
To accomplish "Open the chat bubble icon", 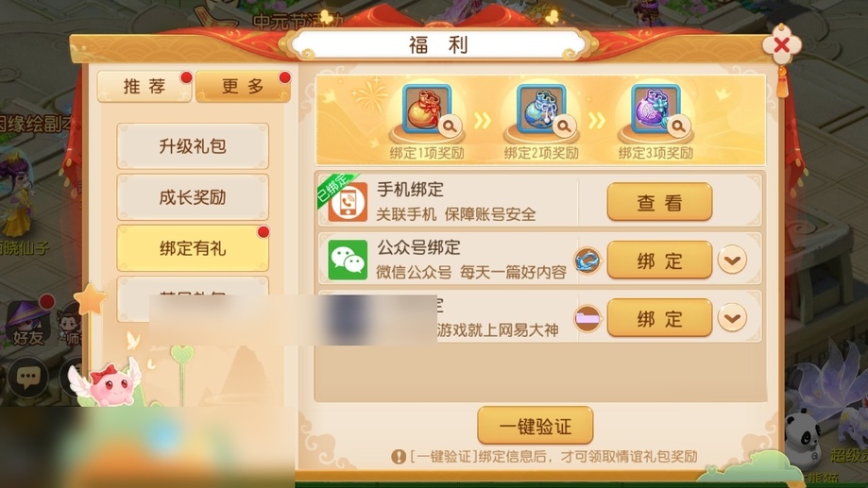I will [27, 378].
